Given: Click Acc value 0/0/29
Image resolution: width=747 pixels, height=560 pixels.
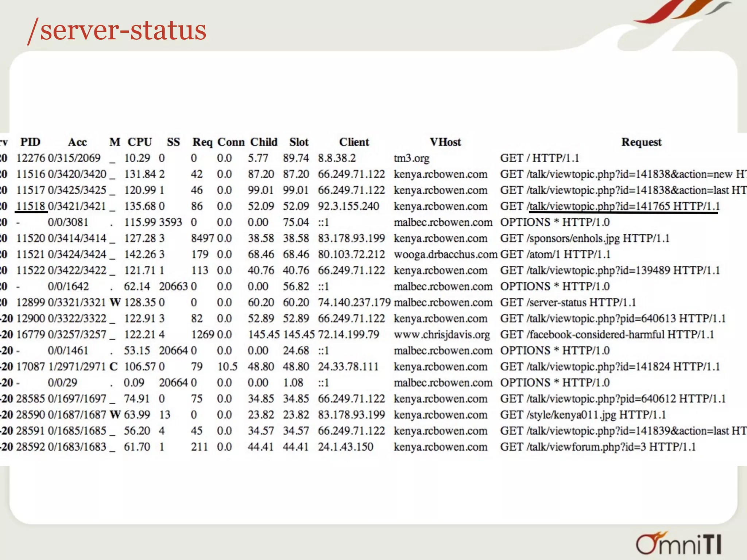Looking at the screenshot, I should tap(62, 382).
